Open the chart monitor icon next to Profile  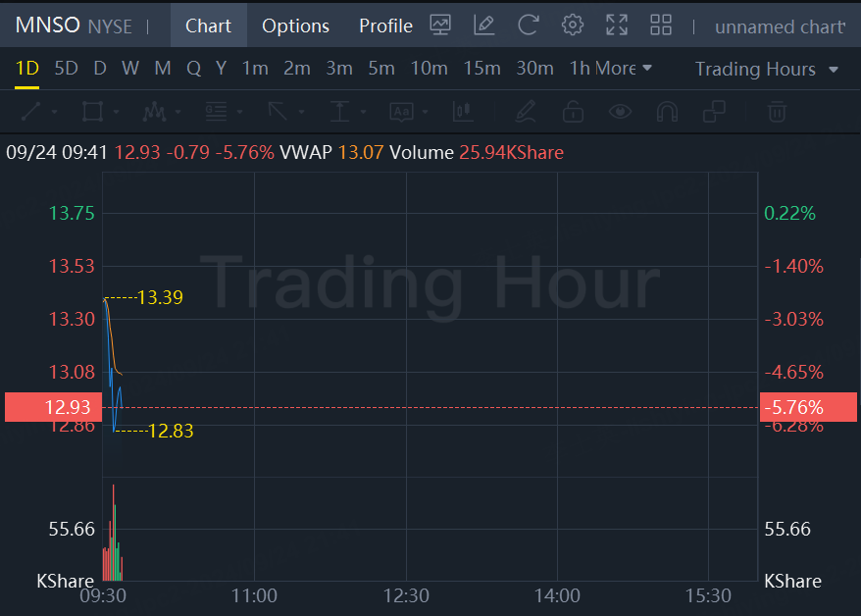(x=440, y=26)
